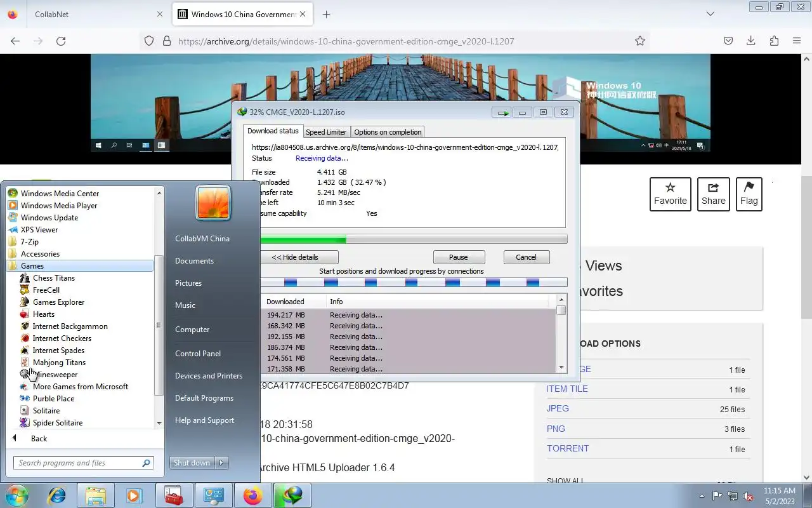Open Firefox downloads panel

tap(751, 41)
